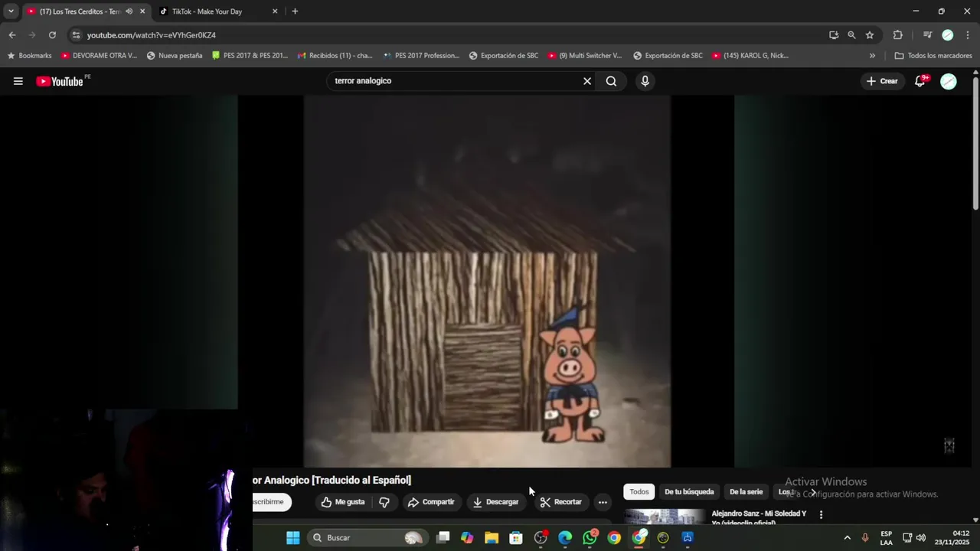Screen dimensions: 980x551
Task: Open Chrome extensions puzzle icon
Action: click(x=898, y=35)
